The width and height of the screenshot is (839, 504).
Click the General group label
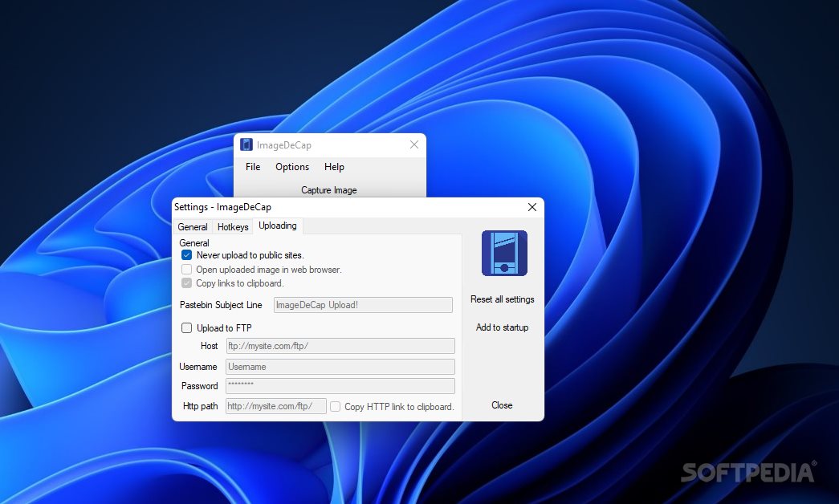click(194, 243)
